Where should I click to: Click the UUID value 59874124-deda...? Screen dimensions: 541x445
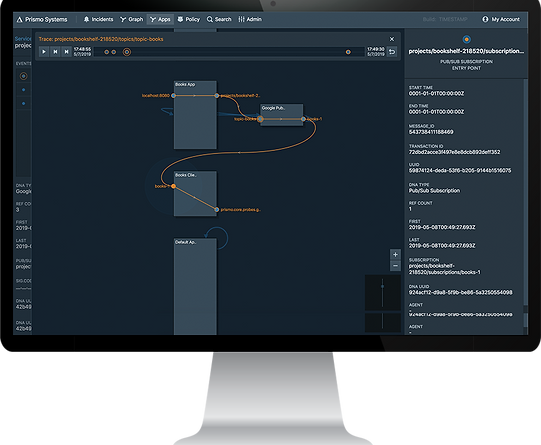[460, 170]
